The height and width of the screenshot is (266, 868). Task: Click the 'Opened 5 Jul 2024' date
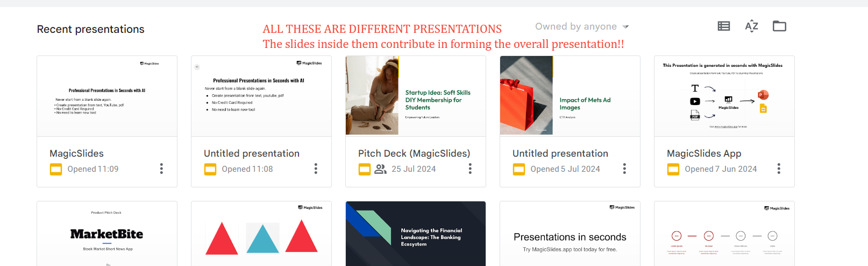tap(565, 169)
